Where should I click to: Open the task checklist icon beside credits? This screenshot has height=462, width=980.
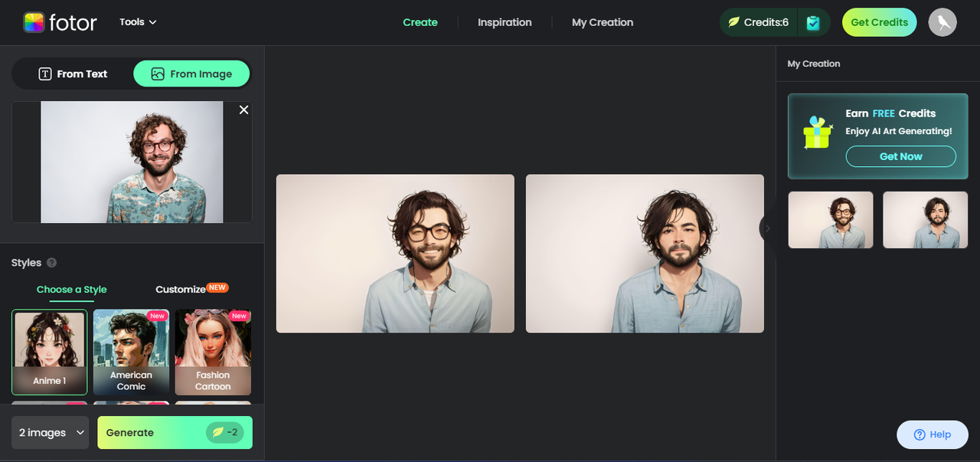(814, 22)
